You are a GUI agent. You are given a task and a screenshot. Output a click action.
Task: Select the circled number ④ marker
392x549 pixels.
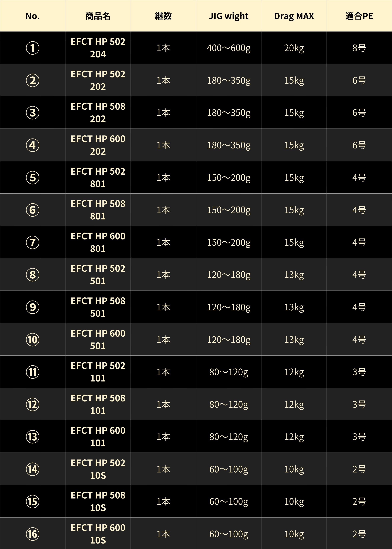tap(33, 145)
